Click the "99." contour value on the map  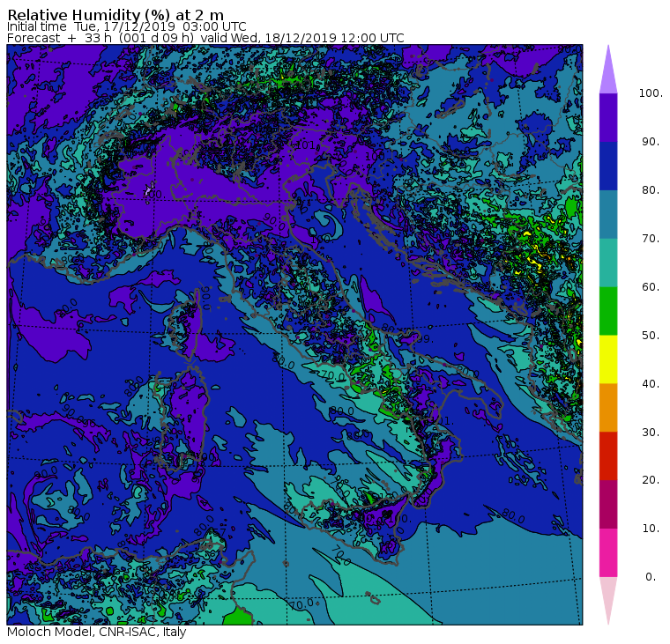pos(425,339)
